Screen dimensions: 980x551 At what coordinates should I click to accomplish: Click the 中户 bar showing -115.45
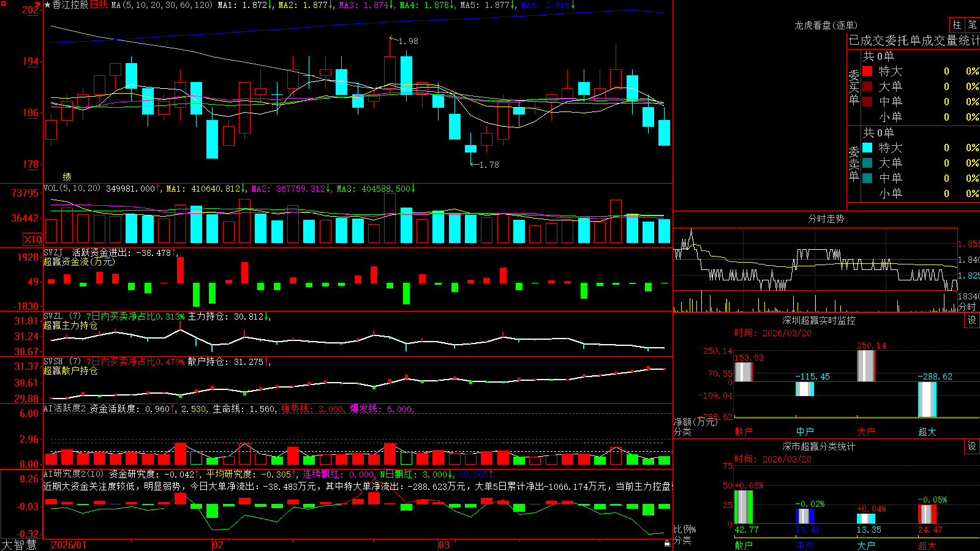805,389
